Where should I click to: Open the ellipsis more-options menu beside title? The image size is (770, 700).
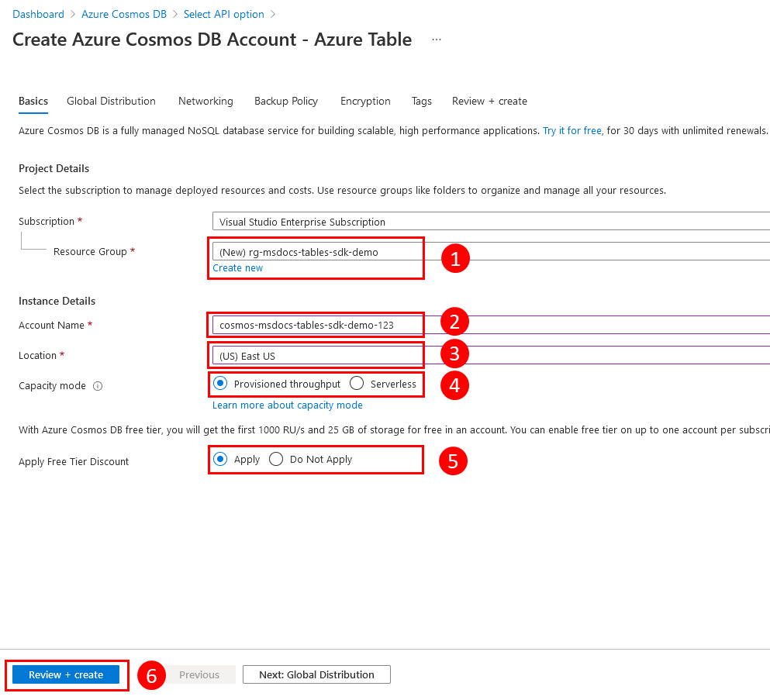coord(436,40)
